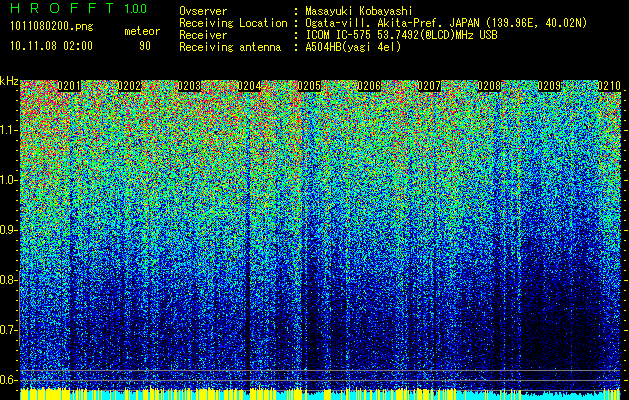Viewport: 629px width, 400px height.
Task: Click the 0201 time marker
Action: [69, 86]
